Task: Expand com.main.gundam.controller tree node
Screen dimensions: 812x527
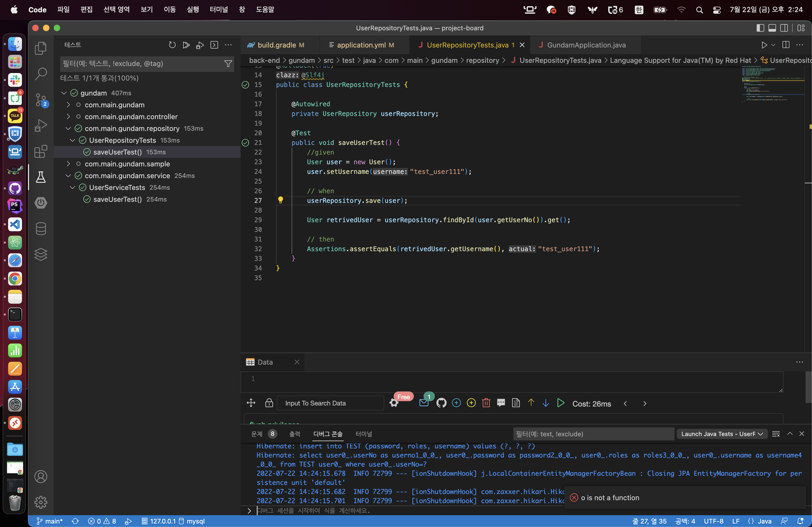Action: [x=68, y=116]
